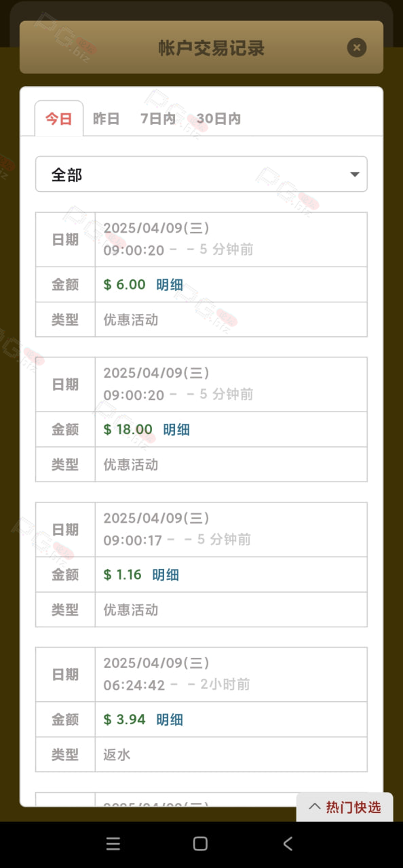This screenshot has width=403, height=868.
Task: Select the 7日内 tab
Action: (158, 119)
